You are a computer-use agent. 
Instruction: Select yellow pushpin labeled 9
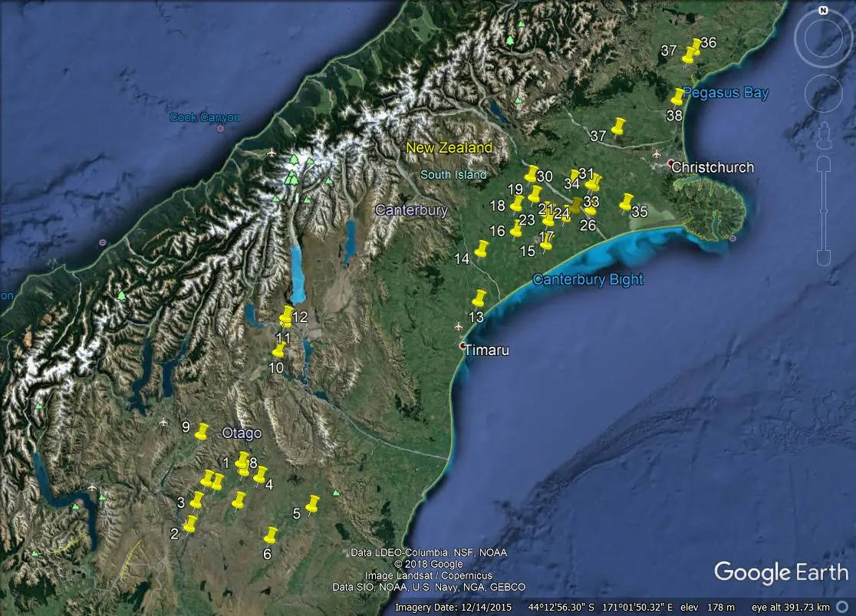point(202,431)
